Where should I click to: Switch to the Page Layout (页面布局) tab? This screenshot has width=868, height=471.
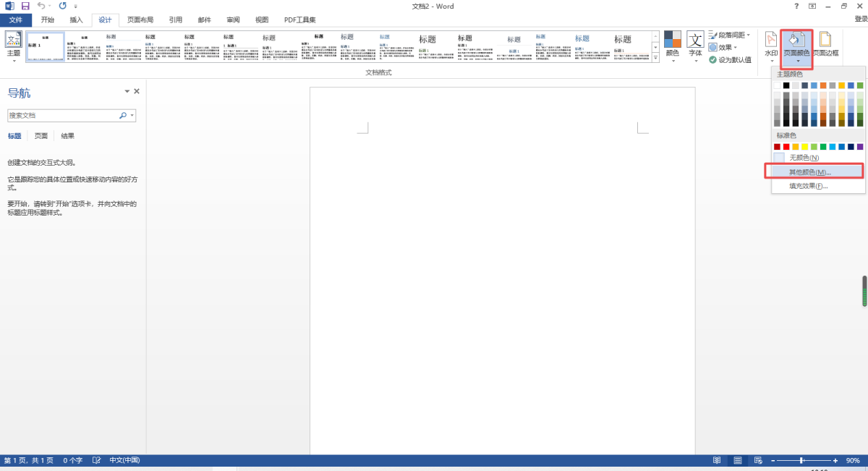(x=140, y=20)
